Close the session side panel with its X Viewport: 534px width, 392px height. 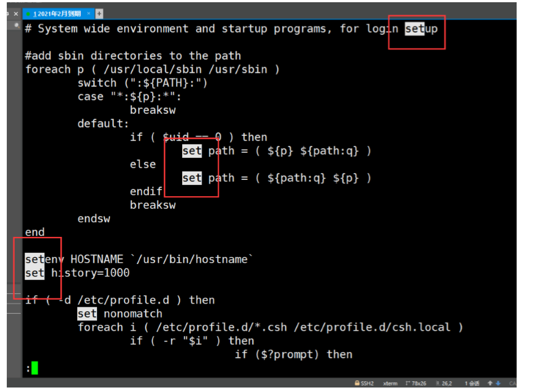click(x=16, y=14)
